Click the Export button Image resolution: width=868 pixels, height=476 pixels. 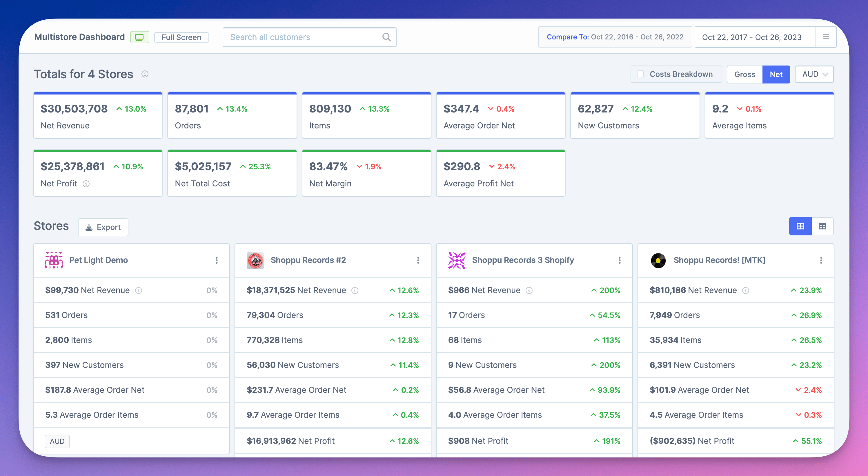[x=103, y=227]
